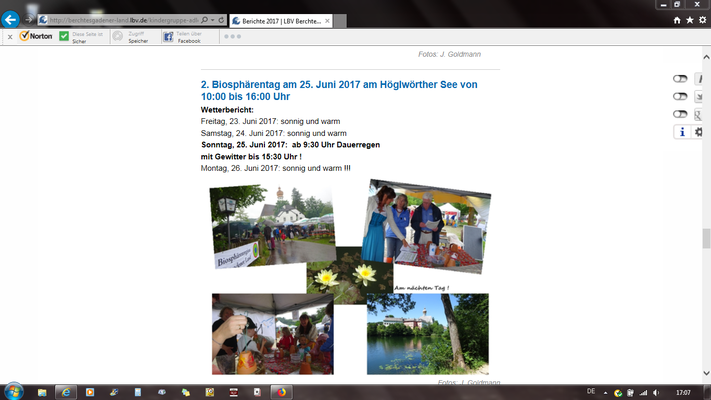Click Norton tray icon
The image size is (711, 400).
point(618,393)
